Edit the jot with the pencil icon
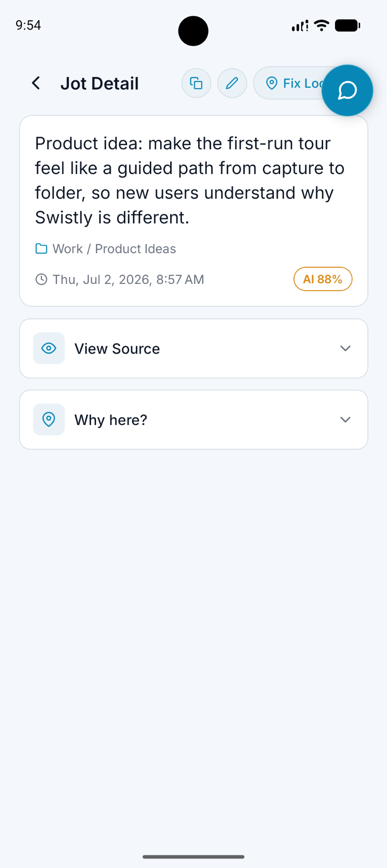The image size is (387, 868). [x=232, y=83]
